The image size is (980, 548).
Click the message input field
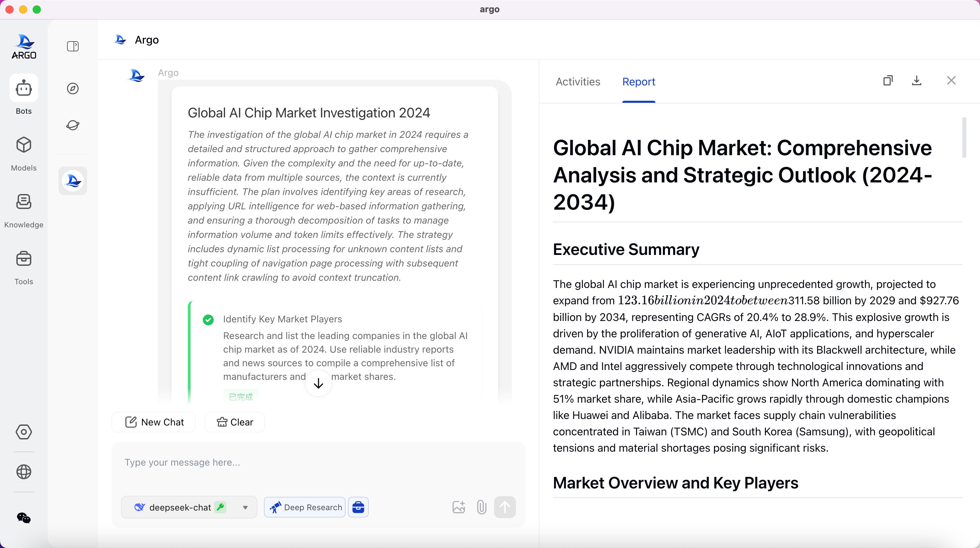click(x=318, y=462)
